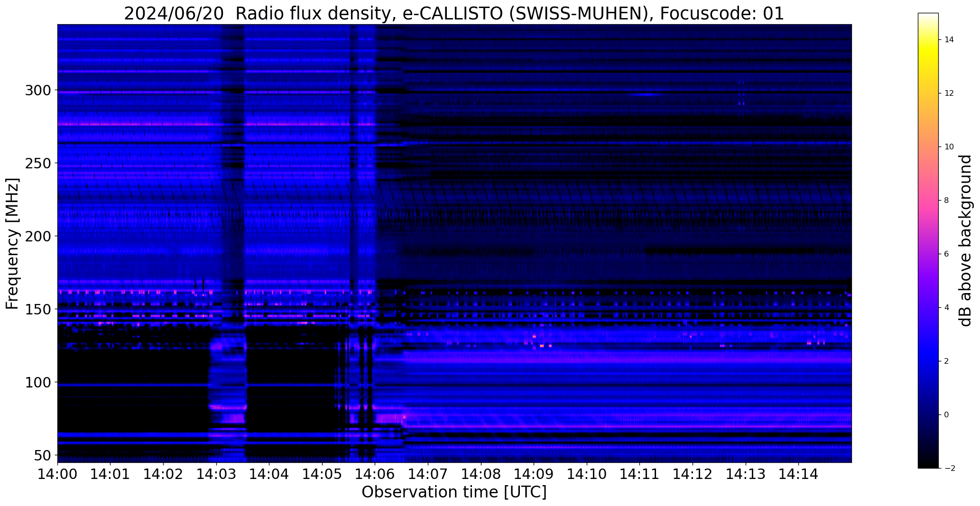Click the 'Frequency [MHz]' axis label
Screen dimensions: 980x506
click(13, 243)
